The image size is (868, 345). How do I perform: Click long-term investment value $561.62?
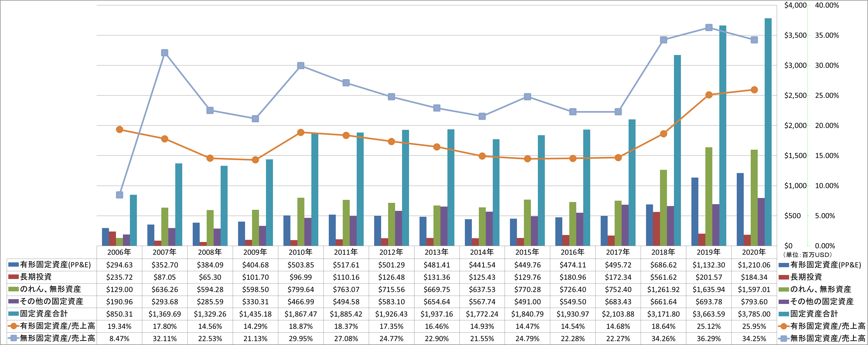pyautogui.click(x=663, y=277)
